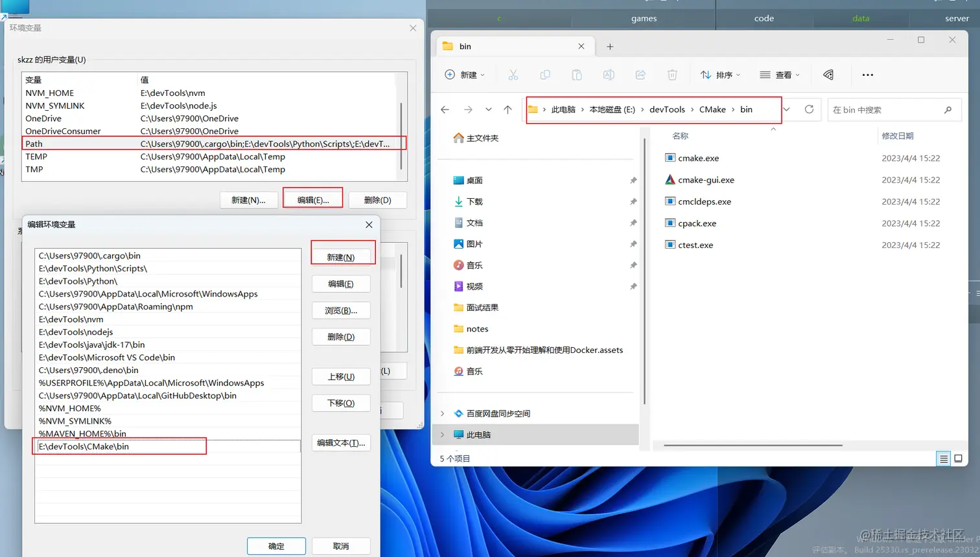Expand the 此电脑 tree node in sidebar
This screenshot has width=980, height=557.
coord(443,435)
